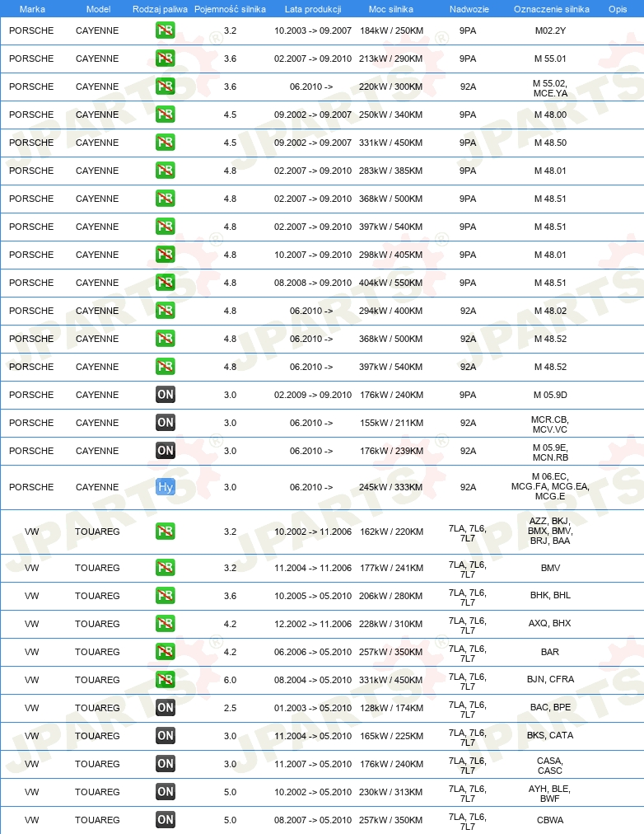The image size is (644, 834).
Task: Select the engine code CBWA
Action: point(550,820)
